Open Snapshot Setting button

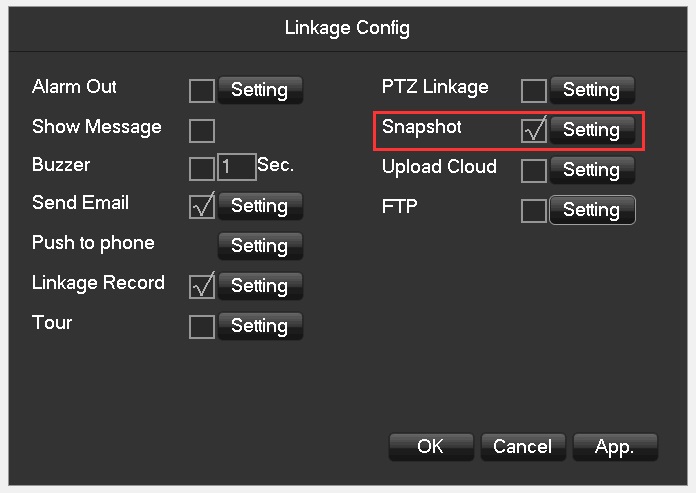tap(591, 130)
